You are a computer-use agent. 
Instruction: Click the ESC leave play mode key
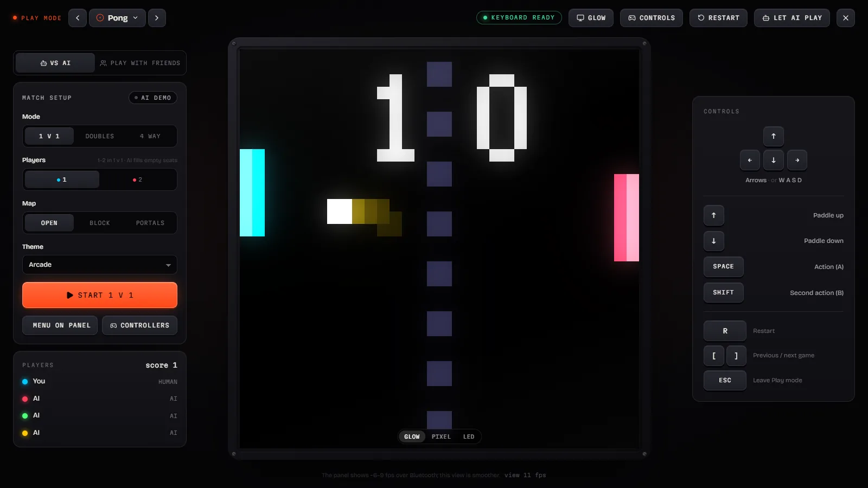click(725, 380)
